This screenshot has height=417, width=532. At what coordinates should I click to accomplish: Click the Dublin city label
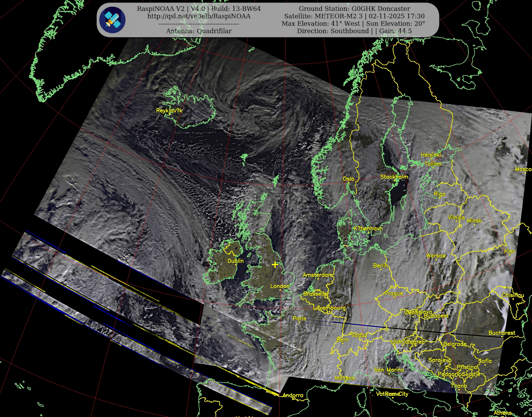pyautogui.click(x=235, y=261)
